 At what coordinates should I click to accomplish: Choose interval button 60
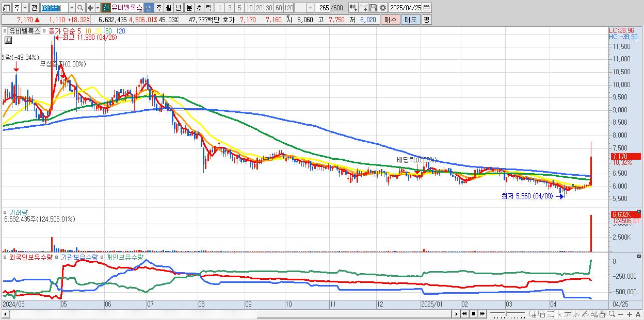coord(279,8)
